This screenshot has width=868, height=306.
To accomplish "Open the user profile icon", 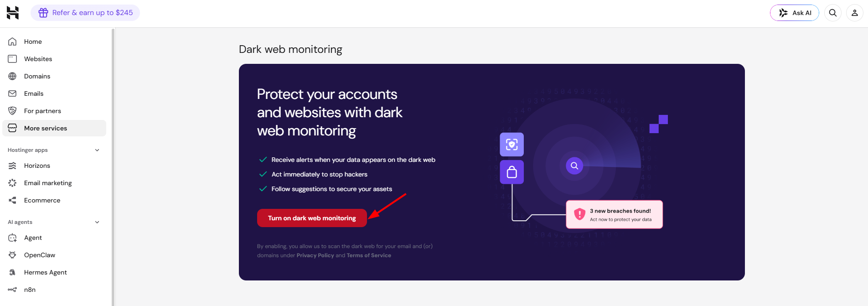I will point(855,13).
